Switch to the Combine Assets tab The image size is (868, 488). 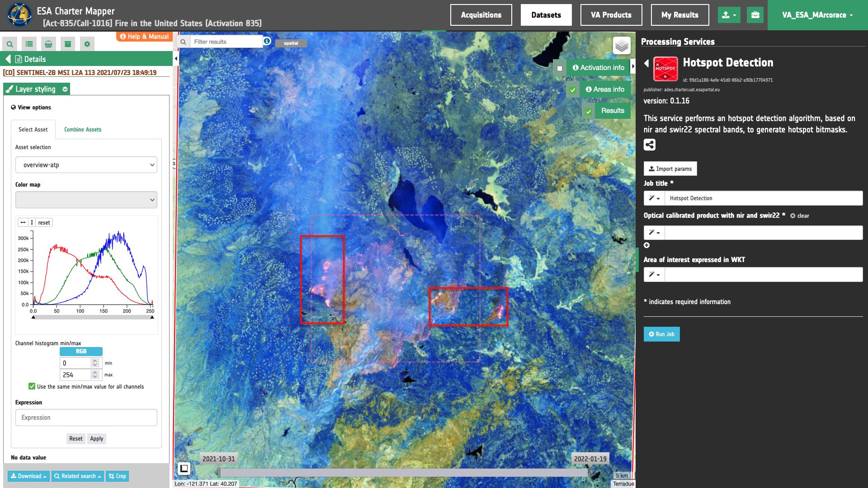click(x=83, y=130)
